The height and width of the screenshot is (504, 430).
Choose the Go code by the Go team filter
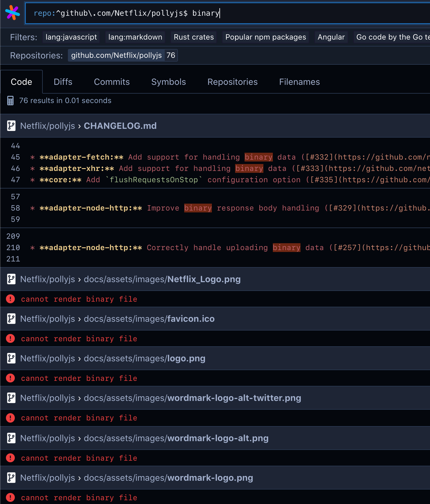[x=392, y=37]
